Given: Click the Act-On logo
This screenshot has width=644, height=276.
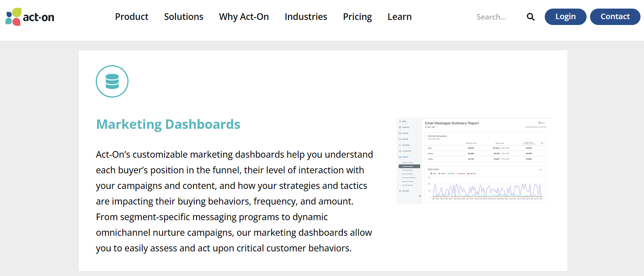Looking at the screenshot, I should pos(30,17).
